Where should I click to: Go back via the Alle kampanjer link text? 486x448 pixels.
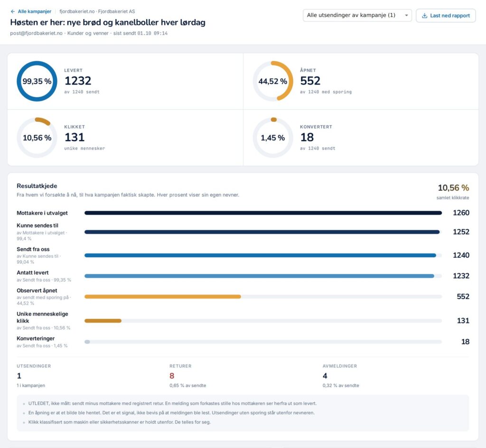tap(34, 11)
